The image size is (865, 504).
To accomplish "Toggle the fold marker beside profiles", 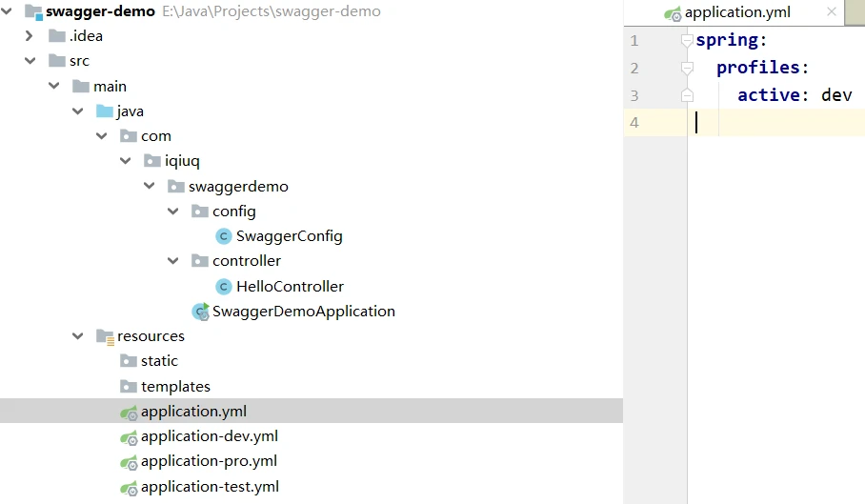I will pos(687,69).
